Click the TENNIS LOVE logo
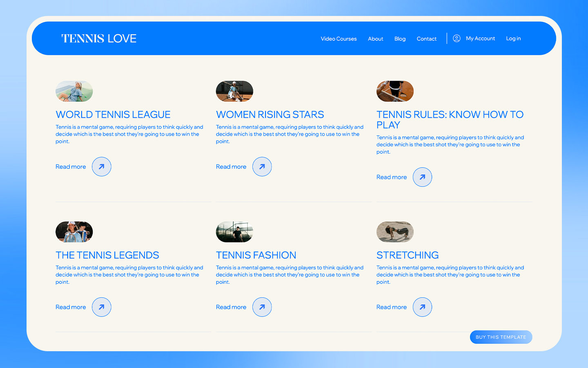588x368 pixels. 99,38
